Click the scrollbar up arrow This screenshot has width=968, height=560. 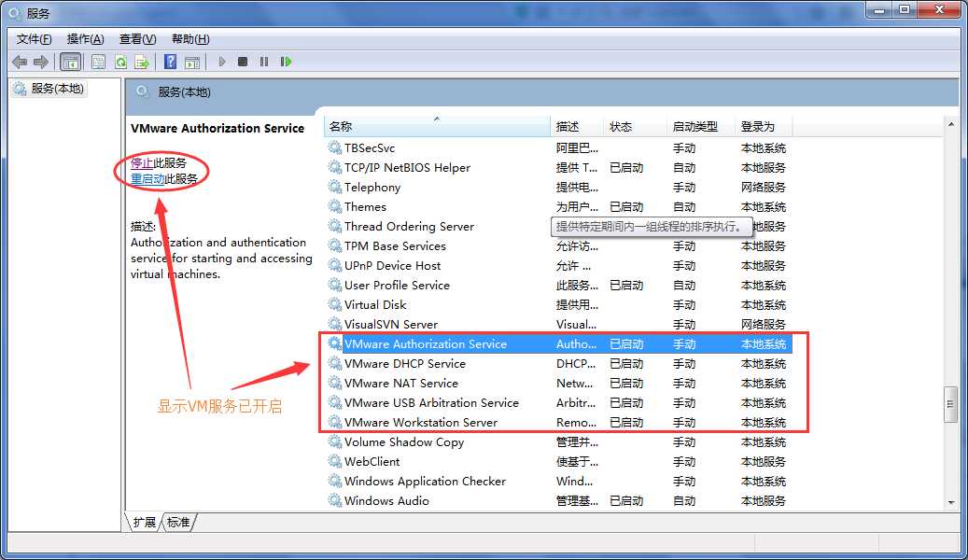(x=950, y=125)
